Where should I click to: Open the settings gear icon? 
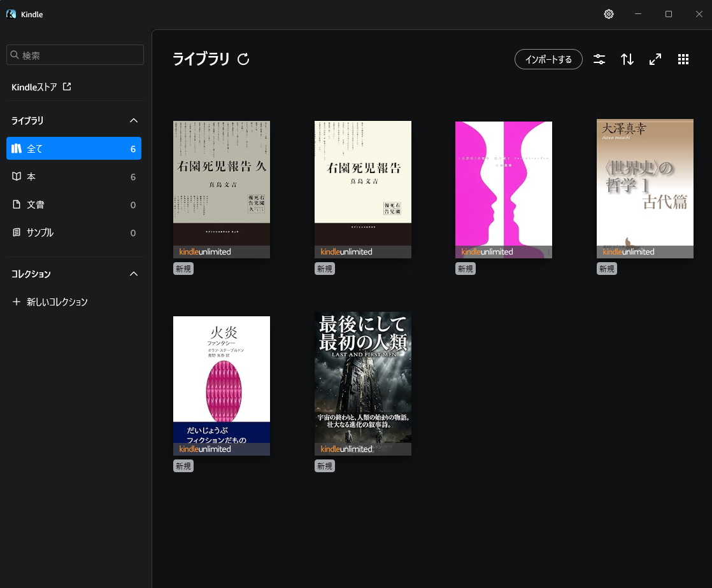point(608,14)
